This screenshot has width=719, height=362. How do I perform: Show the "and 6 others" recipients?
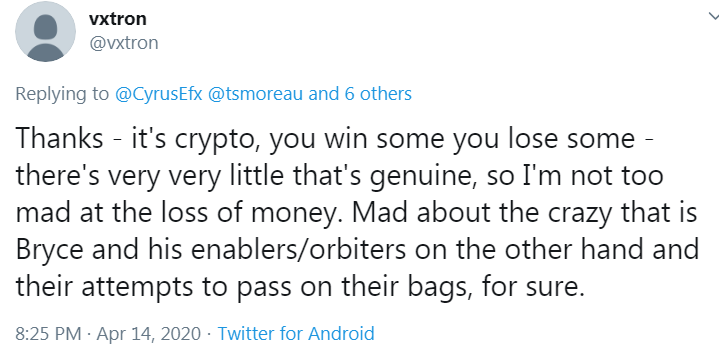pyautogui.click(x=360, y=94)
